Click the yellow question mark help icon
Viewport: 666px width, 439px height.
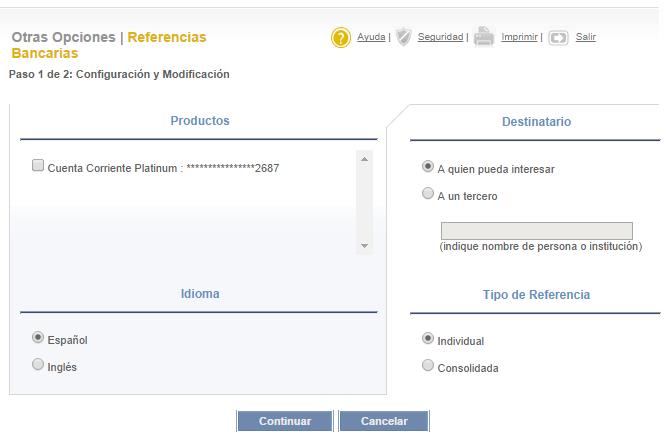point(341,38)
